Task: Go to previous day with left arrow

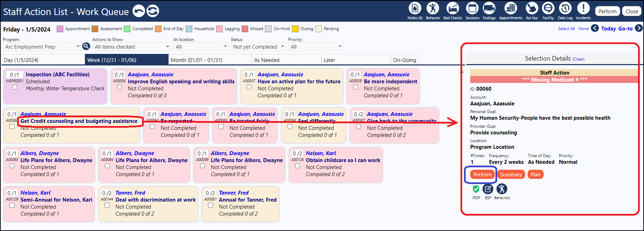Action: 595,28
